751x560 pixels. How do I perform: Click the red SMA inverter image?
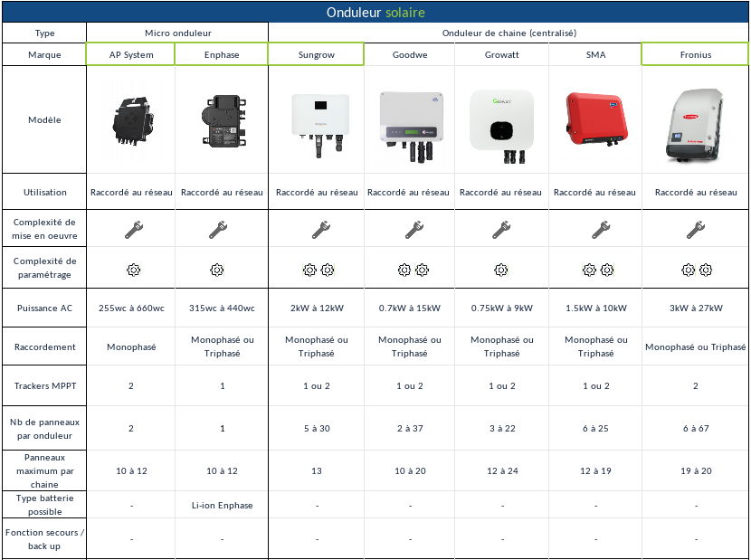[x=595, y=120]
